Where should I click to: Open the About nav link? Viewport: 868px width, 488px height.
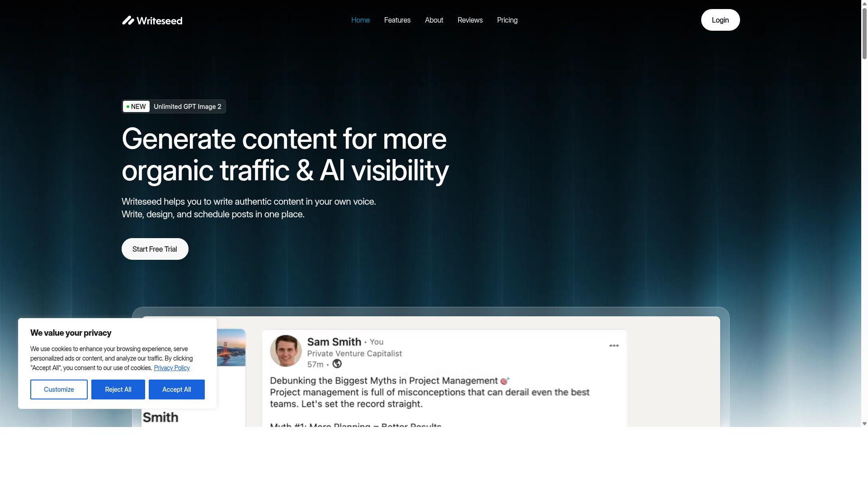pos(434,20)
